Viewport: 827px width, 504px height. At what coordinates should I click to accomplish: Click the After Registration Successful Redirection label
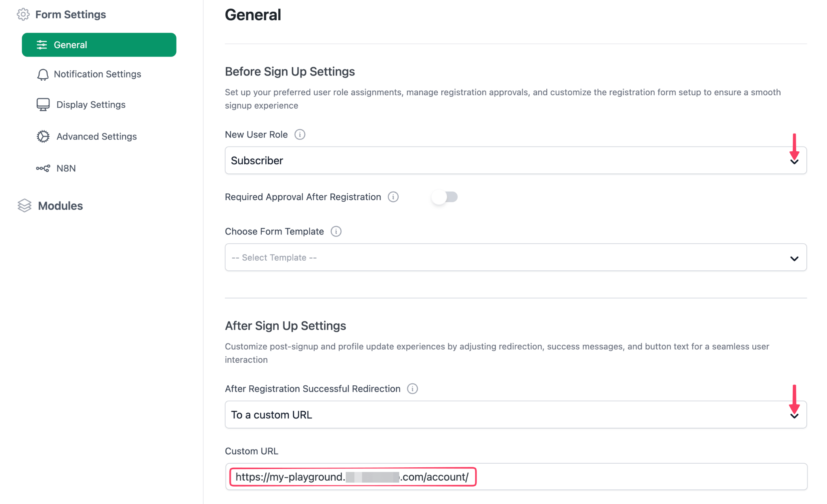313,389
